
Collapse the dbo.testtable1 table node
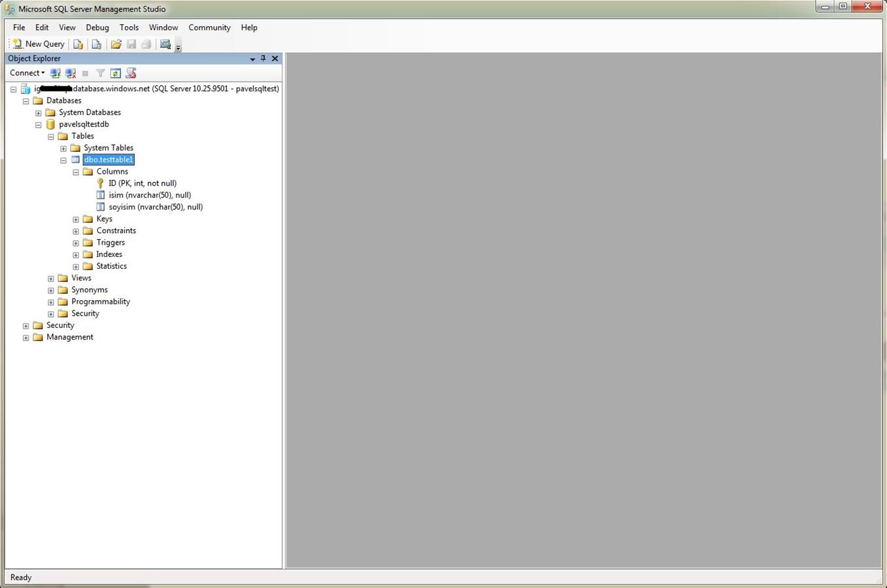pos(64,160)
